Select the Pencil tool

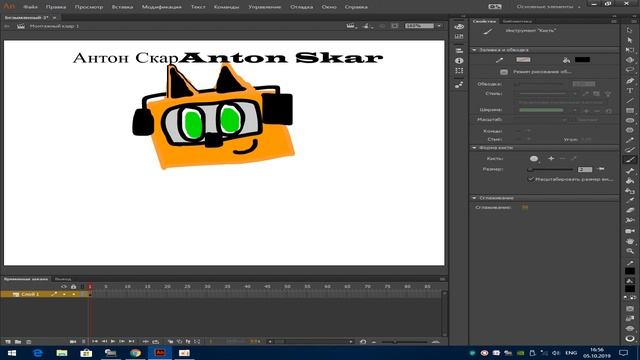click(x=629, y=140)
